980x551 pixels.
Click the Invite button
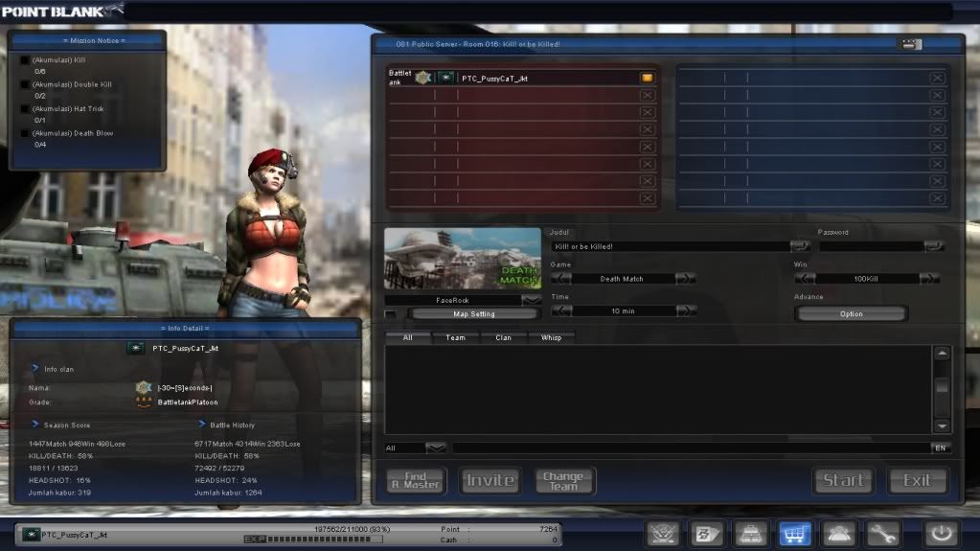click(490, 480)
